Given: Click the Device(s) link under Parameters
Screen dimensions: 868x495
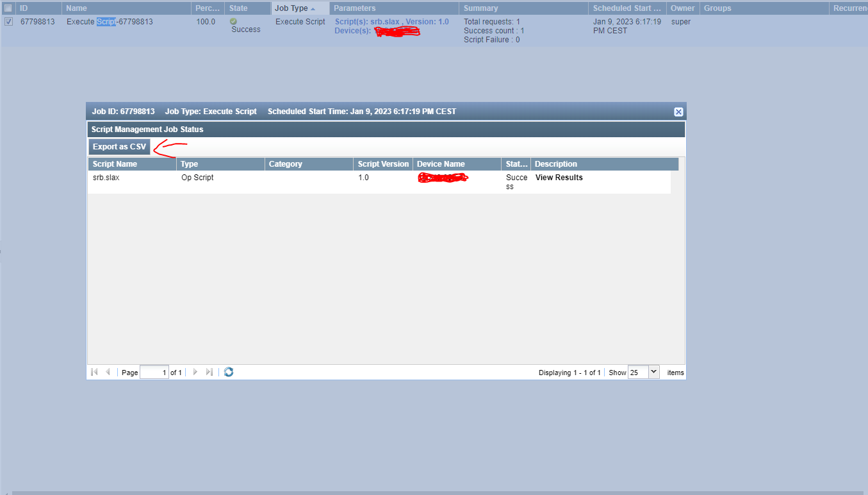Looking at the screenshot, I should coord(352,30).
